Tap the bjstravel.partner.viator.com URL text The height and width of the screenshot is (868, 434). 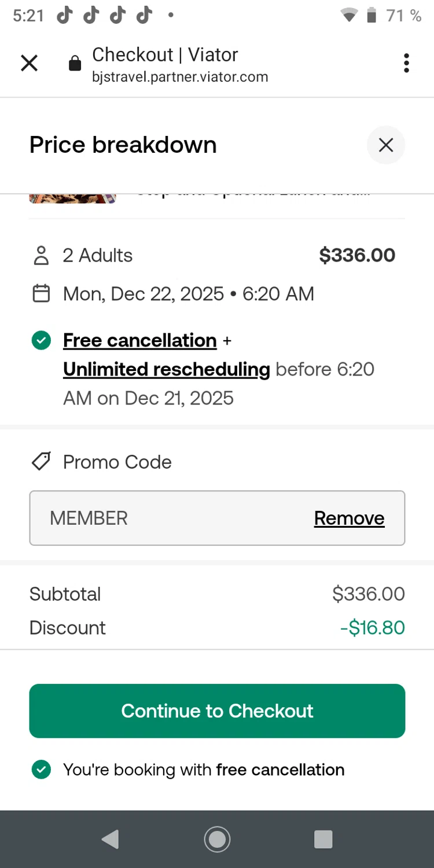180,77
